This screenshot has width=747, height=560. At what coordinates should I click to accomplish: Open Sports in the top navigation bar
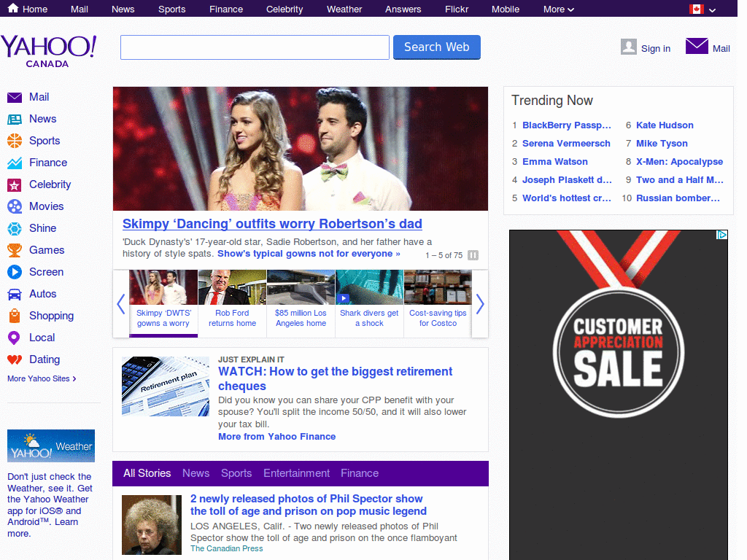[x=172, y=9]
